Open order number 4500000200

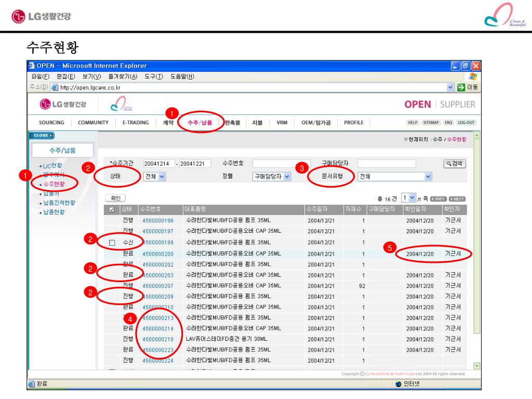(158, 254)
